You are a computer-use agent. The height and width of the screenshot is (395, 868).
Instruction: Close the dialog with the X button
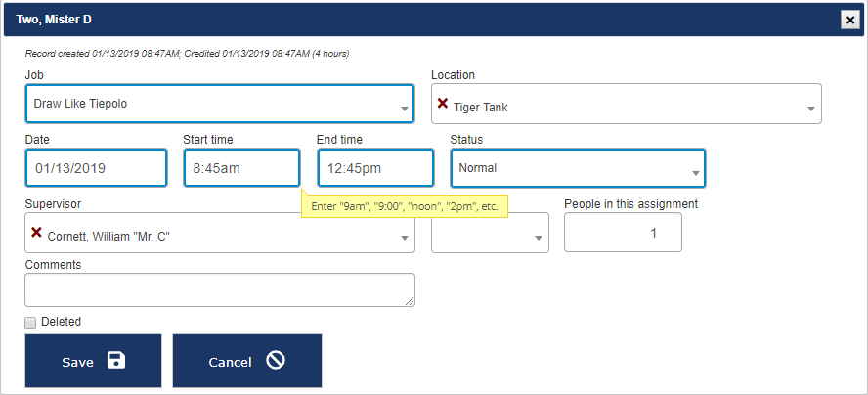[x=849, y=19]
